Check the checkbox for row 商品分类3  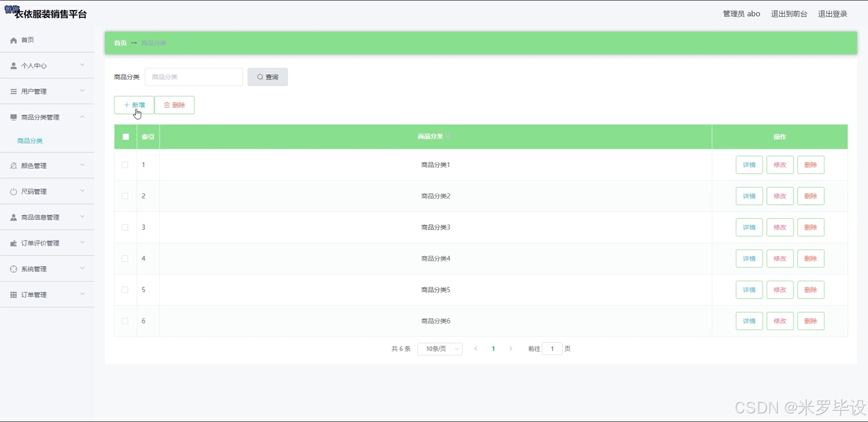(x=125, y=227)
